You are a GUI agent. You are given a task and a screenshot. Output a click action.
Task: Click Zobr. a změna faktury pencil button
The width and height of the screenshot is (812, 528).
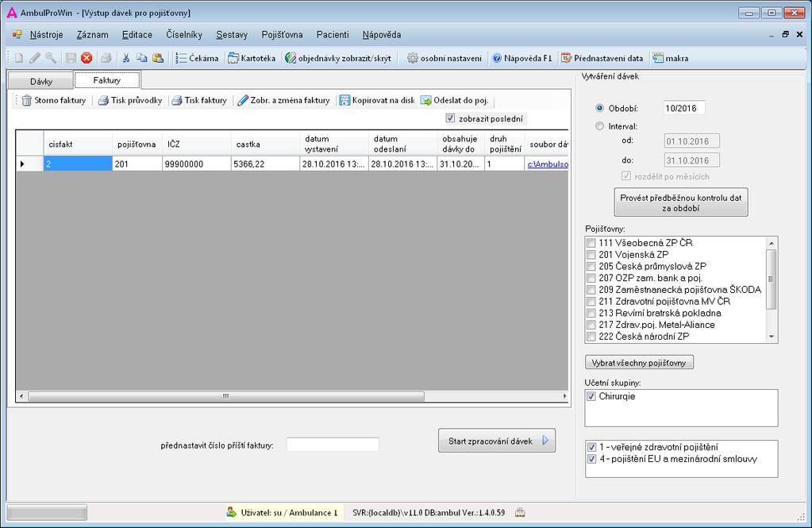(283, 101)
